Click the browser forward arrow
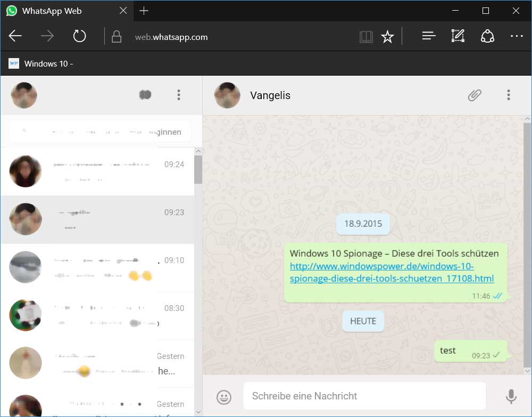532x417 pixels. [47, 36]
